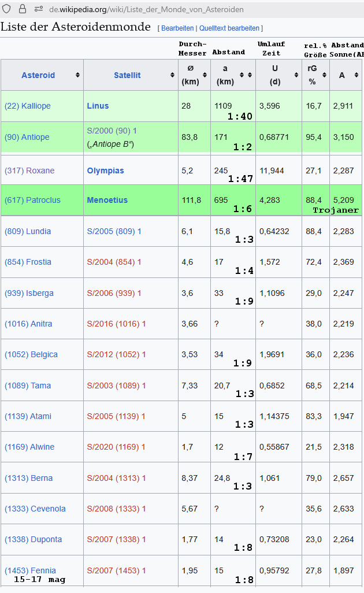Sort table by Satellit column arrows
Screen dimensions: 364x593
(172, 75)
